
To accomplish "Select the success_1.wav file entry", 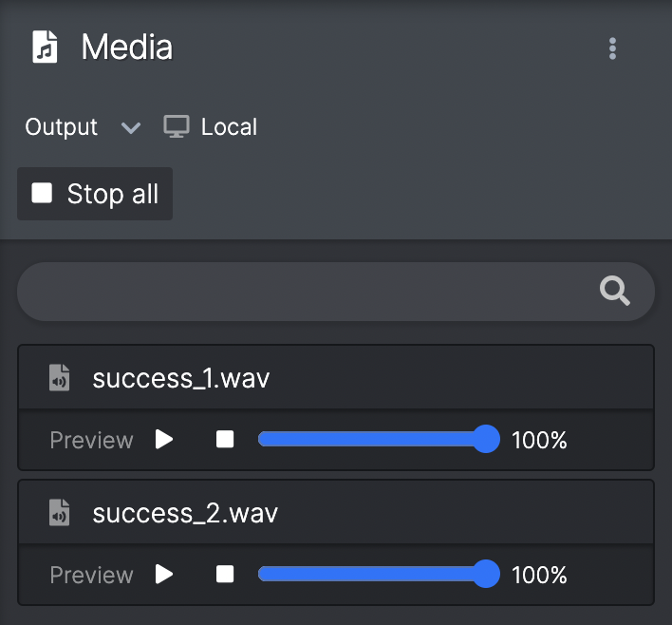I will point(336,377).
